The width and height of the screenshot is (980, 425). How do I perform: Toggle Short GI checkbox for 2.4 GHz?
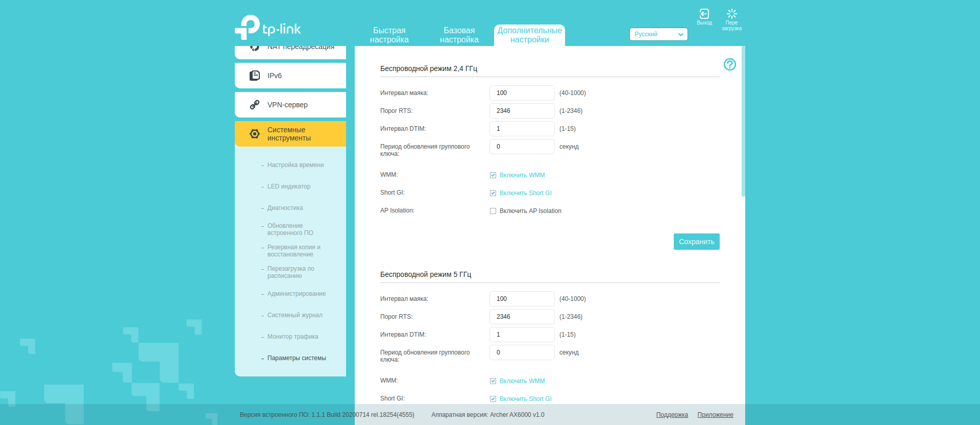click(493, 193)
